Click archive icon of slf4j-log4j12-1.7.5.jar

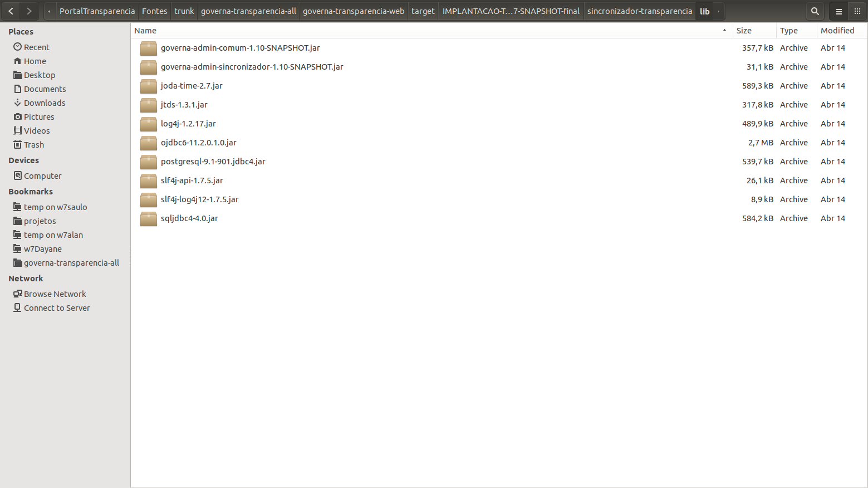[x=148, y=200]
